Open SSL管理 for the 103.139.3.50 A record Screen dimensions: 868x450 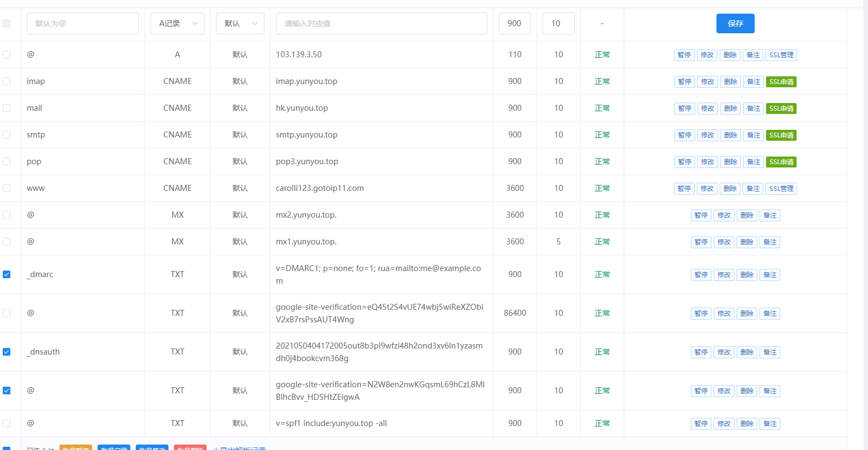pos(781,55)
